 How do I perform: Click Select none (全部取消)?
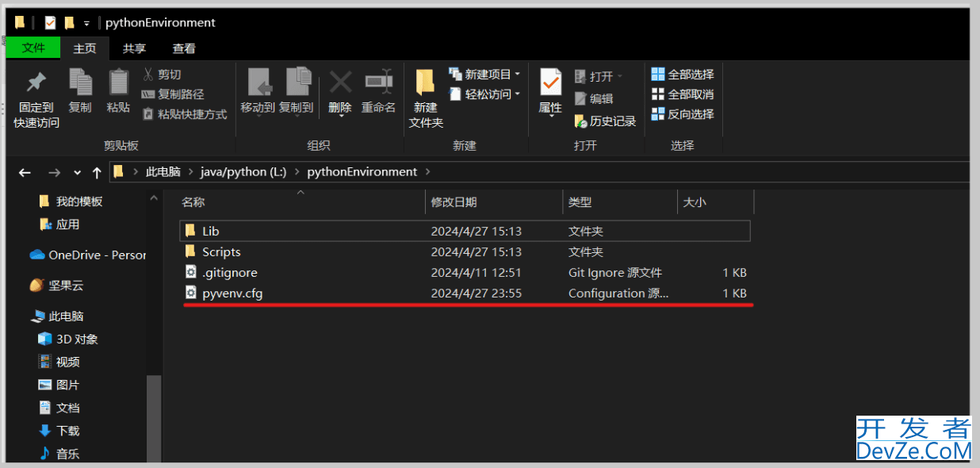pyautogui.click(x=683, y=94)
